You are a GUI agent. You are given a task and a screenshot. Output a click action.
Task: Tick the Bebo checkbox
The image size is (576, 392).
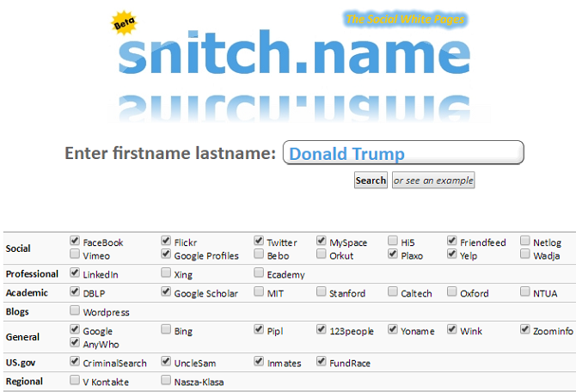(x=259, y=254)
